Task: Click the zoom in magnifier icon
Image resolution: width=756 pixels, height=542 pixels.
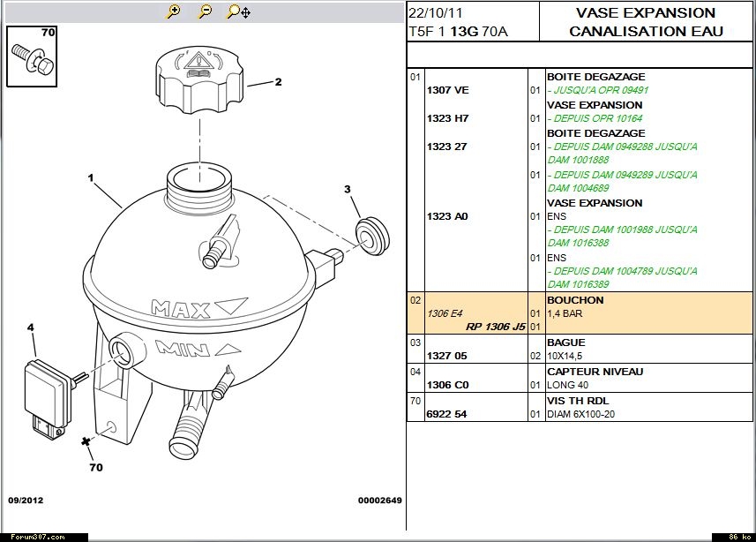Action: click(174, 11)
